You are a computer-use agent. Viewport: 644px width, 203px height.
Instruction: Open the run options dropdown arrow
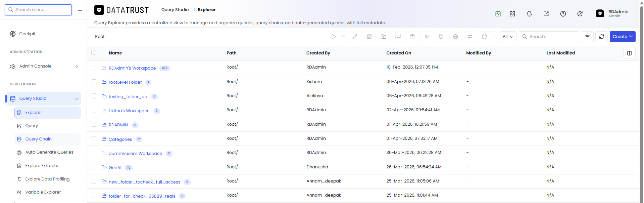pyautogui.click(x=343, y=37)
